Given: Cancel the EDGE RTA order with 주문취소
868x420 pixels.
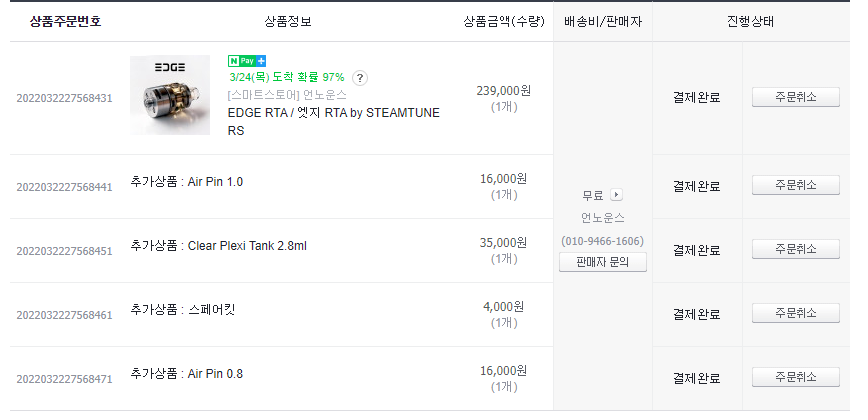Looking at the screenshot, I should click(795, 97).
